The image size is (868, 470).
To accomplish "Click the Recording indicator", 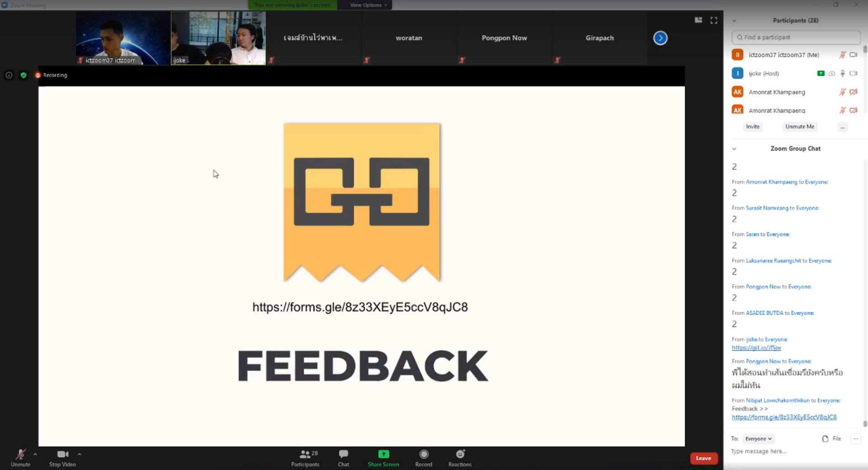I will coord(51,75).
